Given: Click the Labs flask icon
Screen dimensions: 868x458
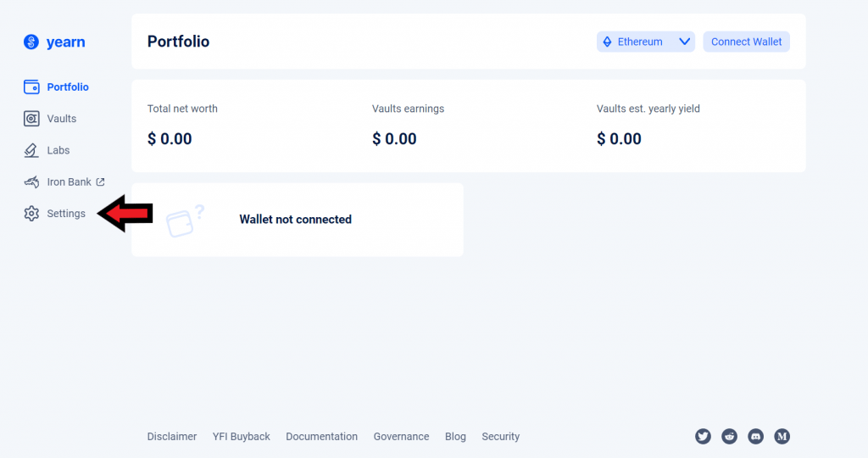Looking at the screenshot, I should click(31, 150).
